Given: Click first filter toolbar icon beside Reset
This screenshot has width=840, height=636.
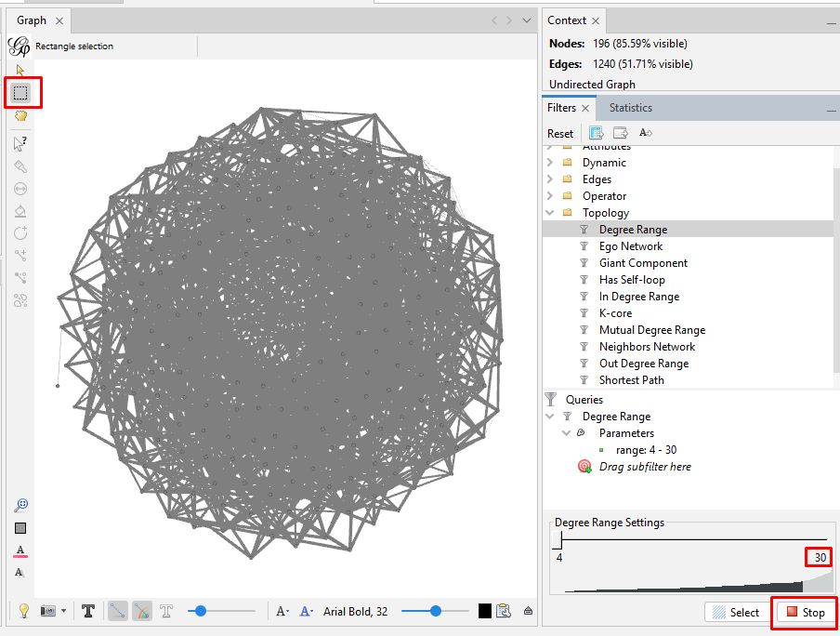Looking at the screenshot, I should click(x=597, y=132).
